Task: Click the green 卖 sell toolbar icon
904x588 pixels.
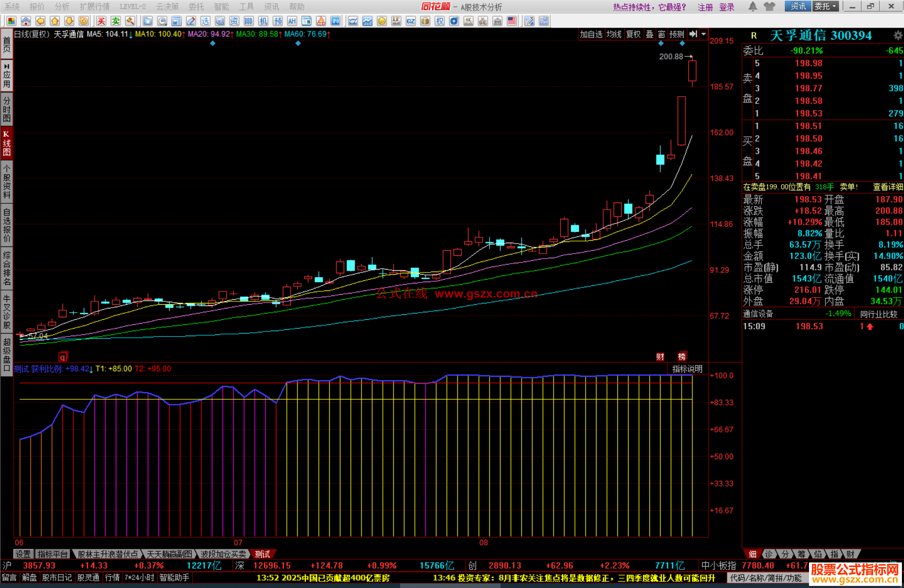Action: (116, 21)
